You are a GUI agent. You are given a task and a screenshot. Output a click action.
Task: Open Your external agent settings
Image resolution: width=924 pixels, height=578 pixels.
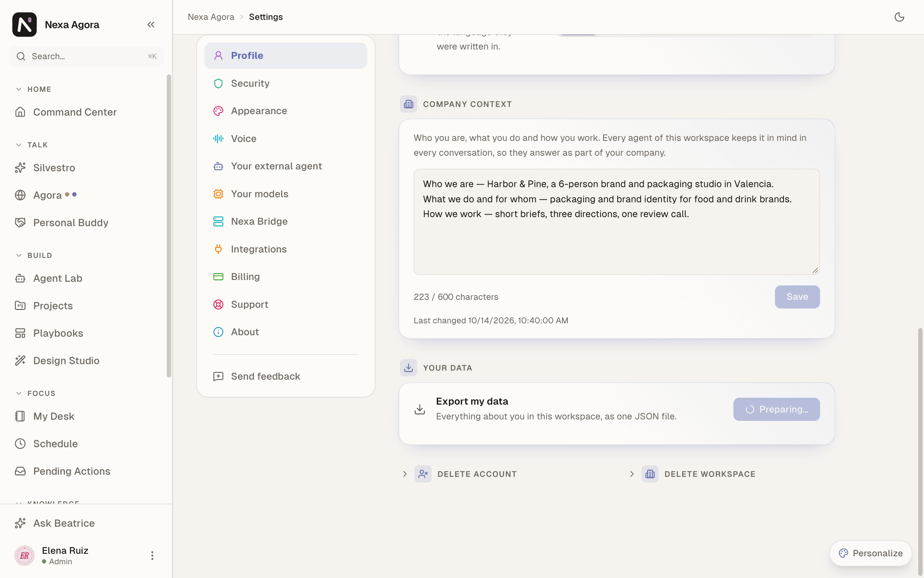286,166
